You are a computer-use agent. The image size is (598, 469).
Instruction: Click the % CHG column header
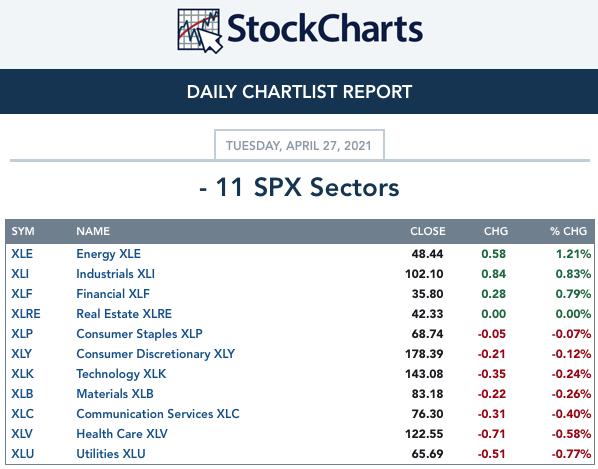(568, 231)
